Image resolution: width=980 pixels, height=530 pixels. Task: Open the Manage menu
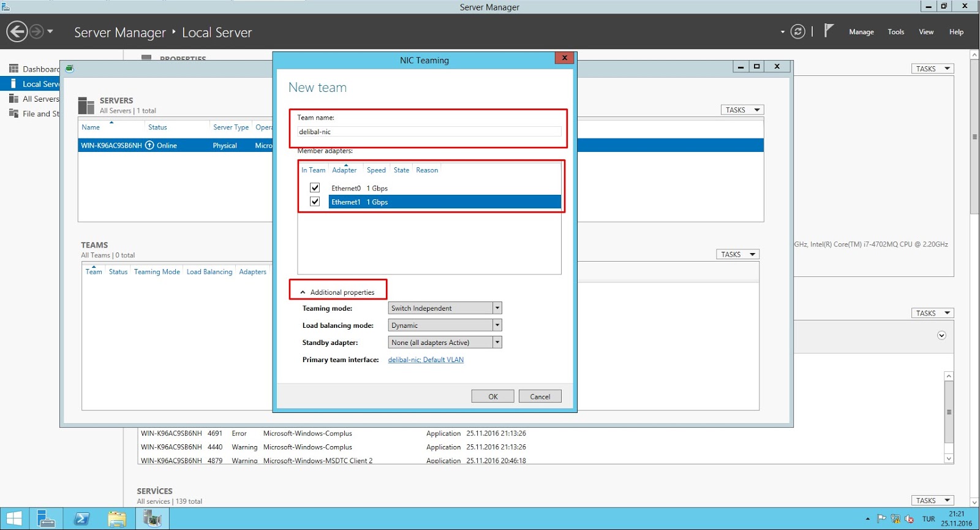tap(861, 32)
